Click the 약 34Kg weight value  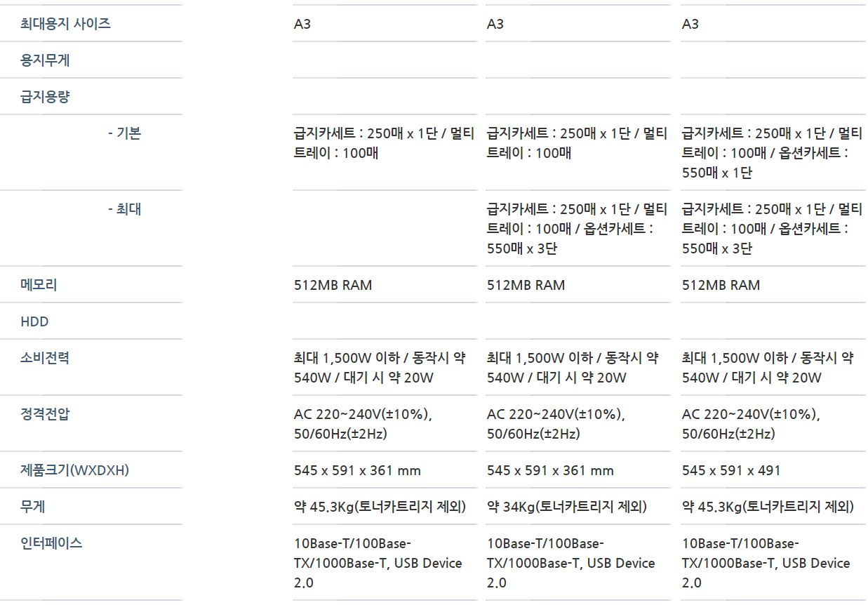pyautogui.click(x=566, y=507)
